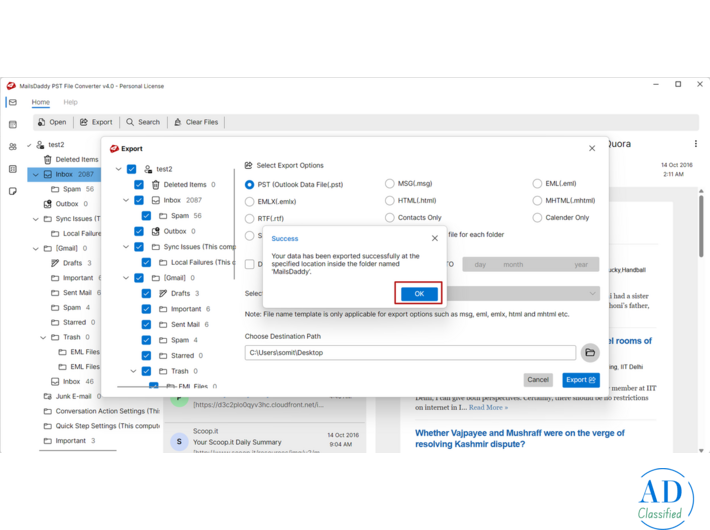Uncheck Spam 56 checkbox in Export tree
Image resolution: width=710 pixels, height=530 pixels.
click(146, 216)
